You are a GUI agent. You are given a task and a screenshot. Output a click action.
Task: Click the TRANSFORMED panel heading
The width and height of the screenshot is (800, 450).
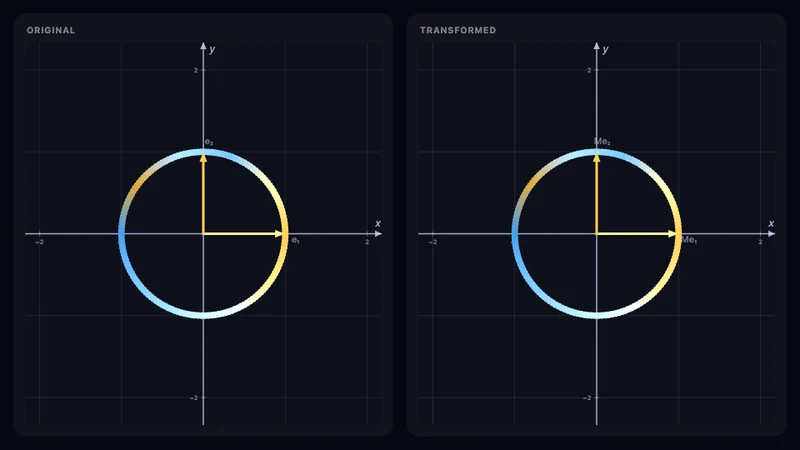click(458, 30)
